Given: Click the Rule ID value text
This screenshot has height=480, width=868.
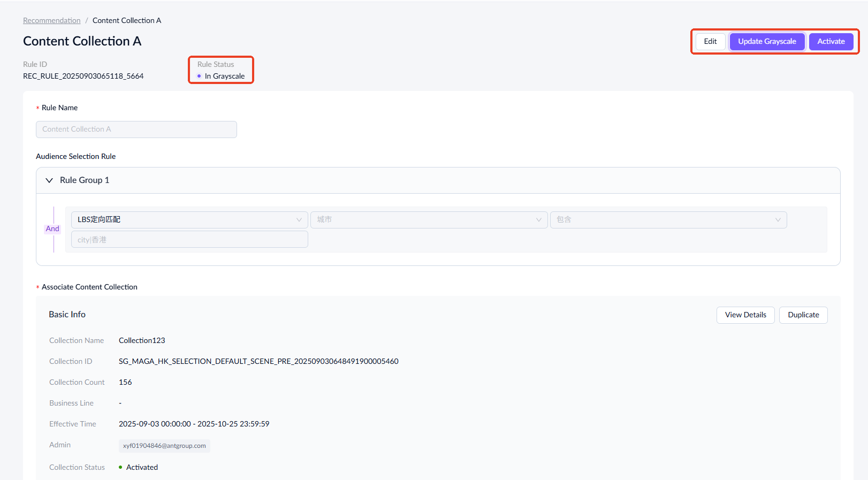Looking at the screenshot, I should click(x=83, y=76).
